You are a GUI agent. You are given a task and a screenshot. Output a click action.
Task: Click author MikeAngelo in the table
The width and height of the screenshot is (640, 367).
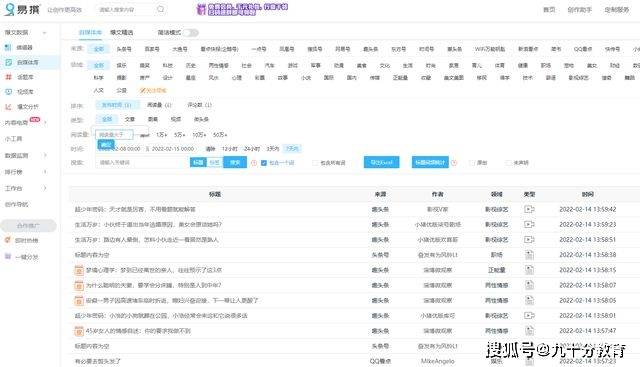[x=438, y=361]
